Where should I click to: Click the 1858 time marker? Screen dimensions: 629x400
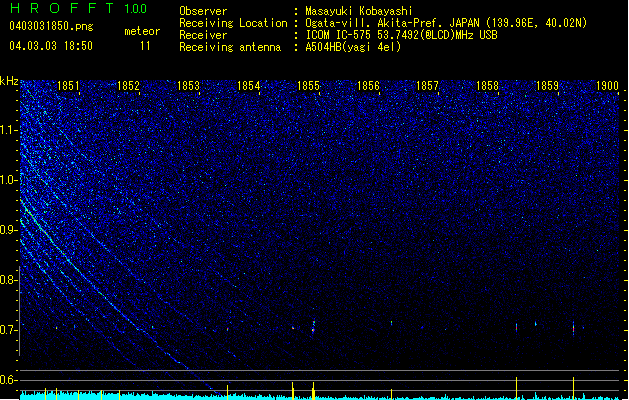(x=487, y=86)
